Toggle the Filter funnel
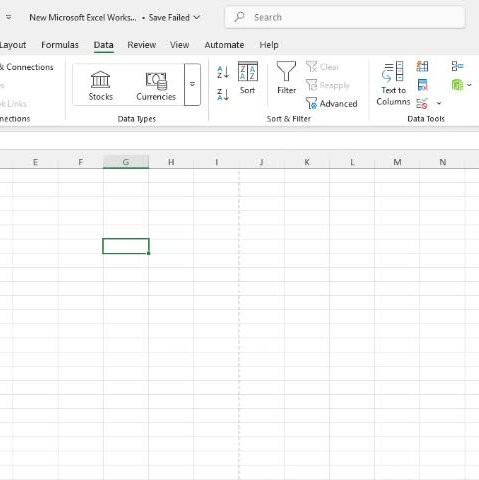This screenshot has height=480, width=479. click(x=286, y=78)
